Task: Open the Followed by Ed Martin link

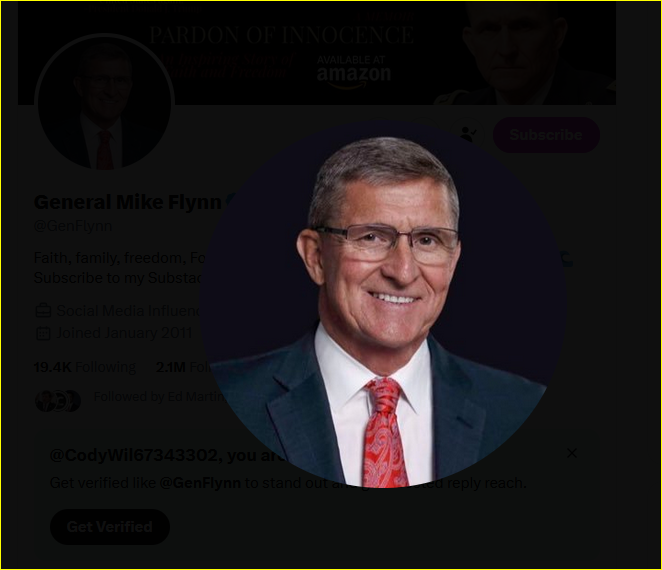Action: [159, 397]
